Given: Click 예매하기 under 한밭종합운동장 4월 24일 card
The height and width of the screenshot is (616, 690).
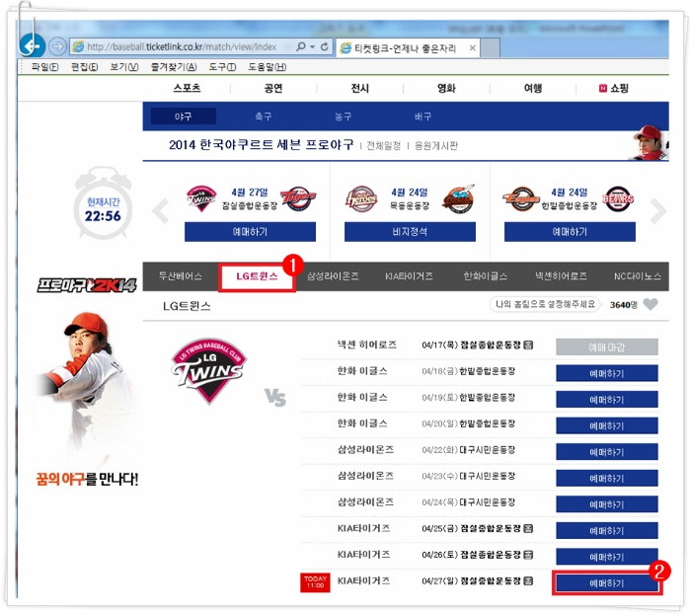Looking at the screenshot, I should click(x=570, y=231).
